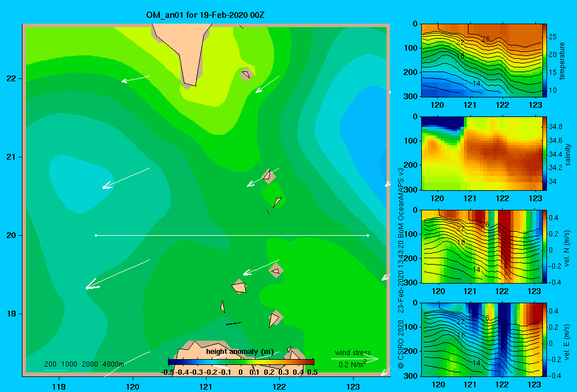Click the vertical "BoM OceanMAPS v3" text
Image resolution: width=577 pixels, height=392 pixels.
(401, 199)
